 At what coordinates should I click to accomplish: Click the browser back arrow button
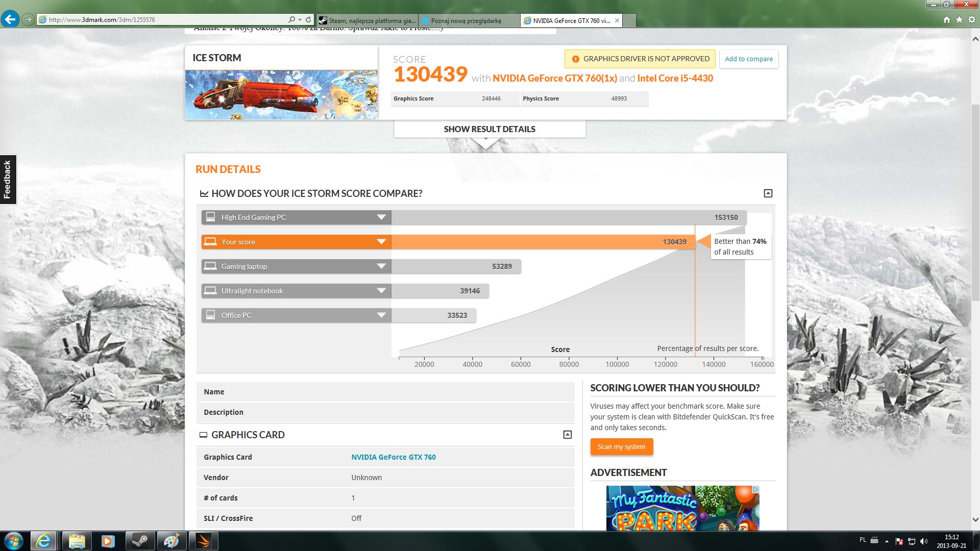[10, 19]
